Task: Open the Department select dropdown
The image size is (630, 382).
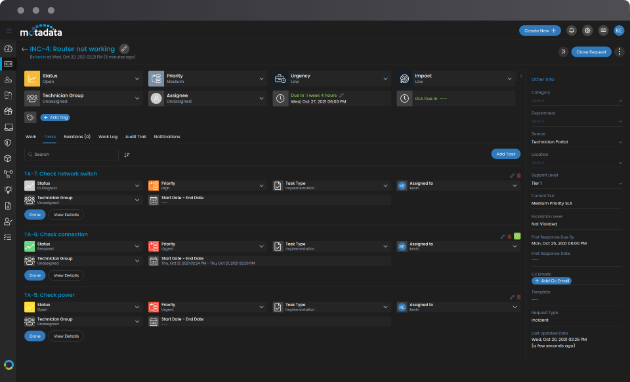Action: point(577,121)
